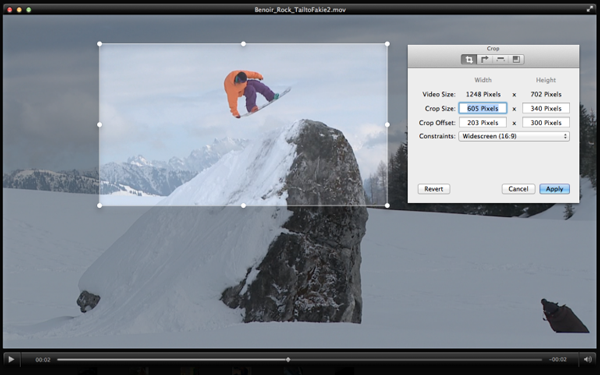Click the playhead marker on the timeline

coord(288,360)
